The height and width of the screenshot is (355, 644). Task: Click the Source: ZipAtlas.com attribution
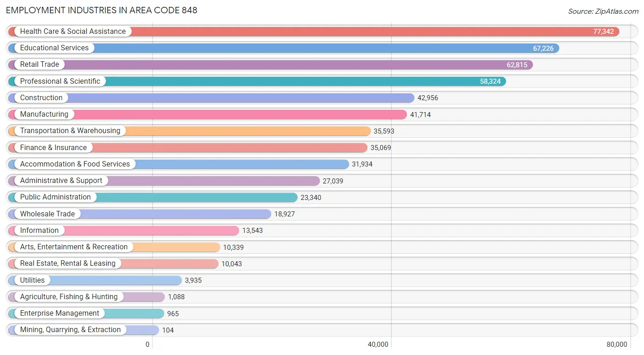point(603,11)
